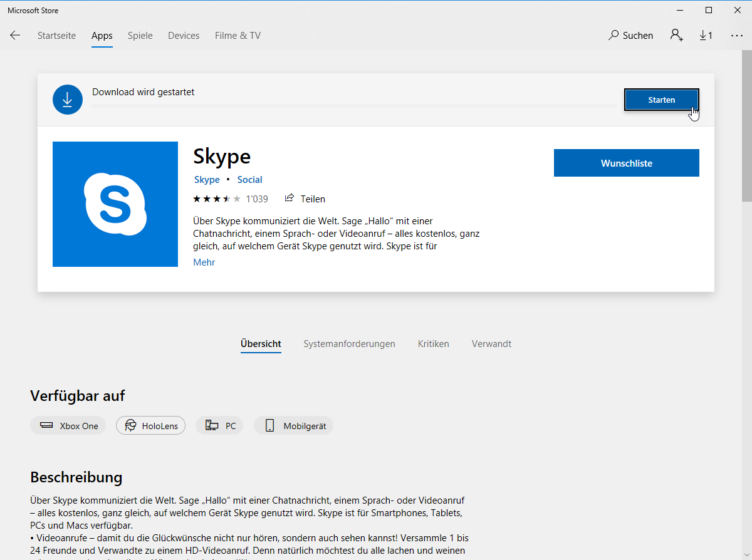Minimize the Microsoft Store window
Viewport: 752px width, 560px height.
(x=680, y=10)
